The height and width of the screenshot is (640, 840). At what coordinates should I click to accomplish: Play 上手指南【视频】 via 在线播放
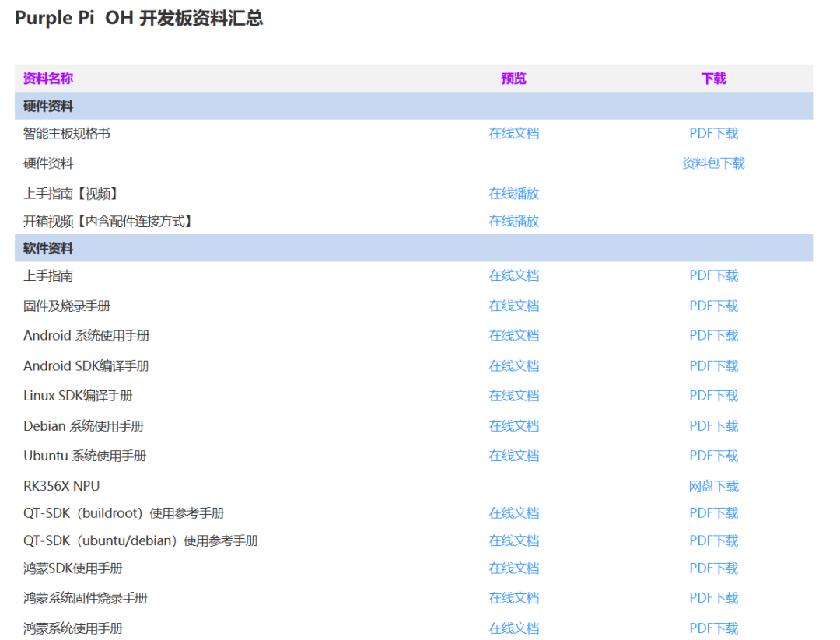513,194
